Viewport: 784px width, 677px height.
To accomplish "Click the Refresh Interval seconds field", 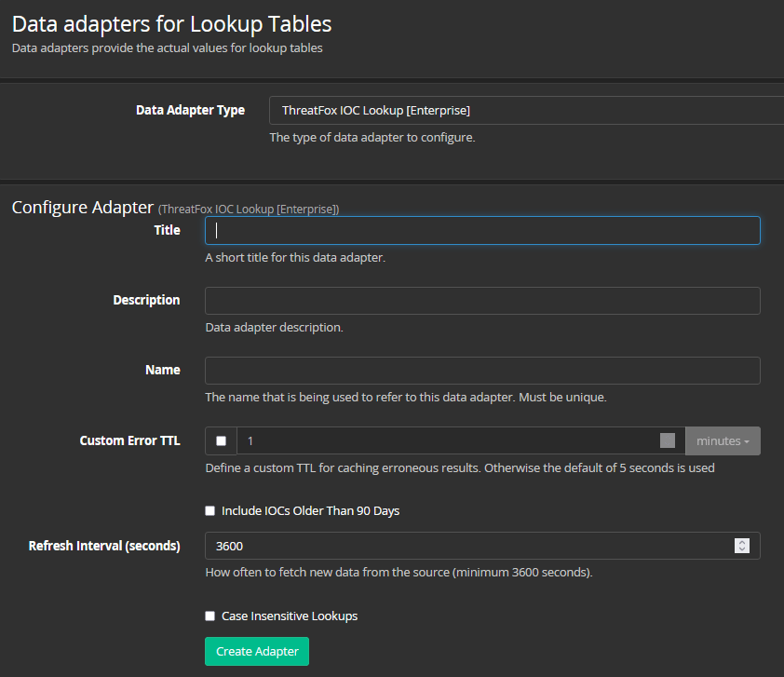I will click(466, 546).
